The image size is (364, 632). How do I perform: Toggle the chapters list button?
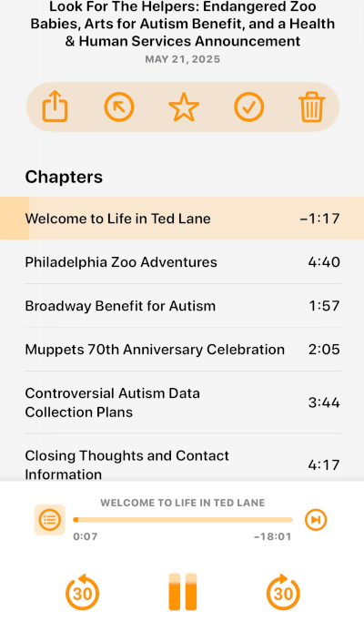(49, 520)
